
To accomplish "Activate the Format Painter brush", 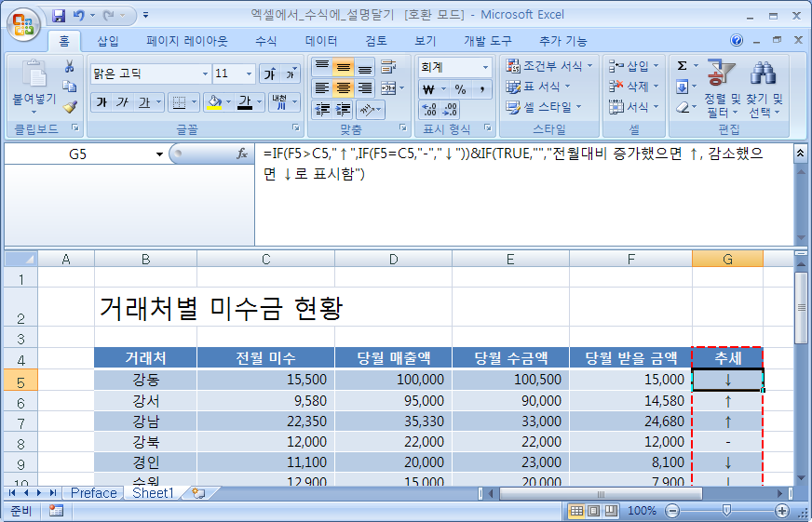I will 69,107.
